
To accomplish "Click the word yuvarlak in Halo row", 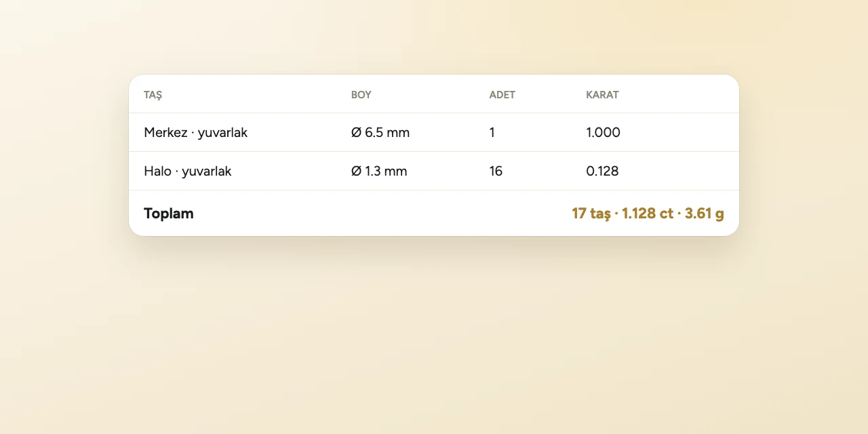I will click(x=207, y=172).
